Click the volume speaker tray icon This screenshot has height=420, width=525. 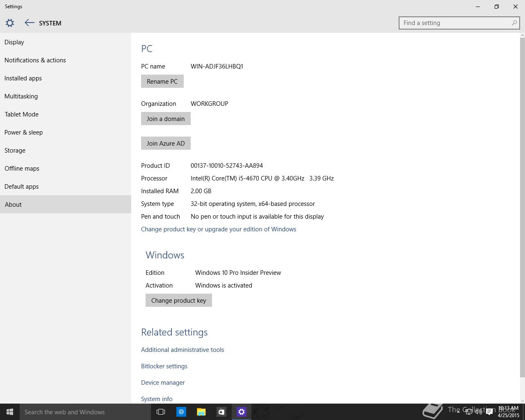(x=479, y=412)
